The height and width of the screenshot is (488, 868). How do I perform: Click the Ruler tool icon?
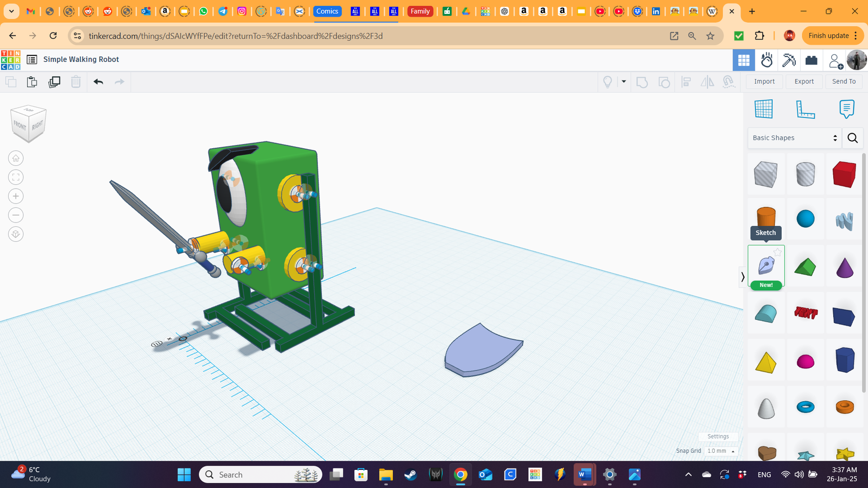[x=806, y=109]
